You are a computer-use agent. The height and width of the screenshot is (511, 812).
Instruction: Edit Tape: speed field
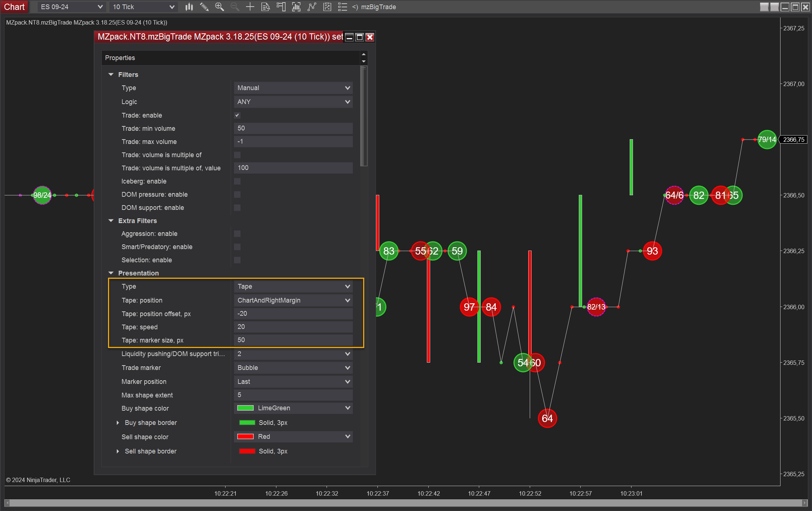tap(293, 327)
